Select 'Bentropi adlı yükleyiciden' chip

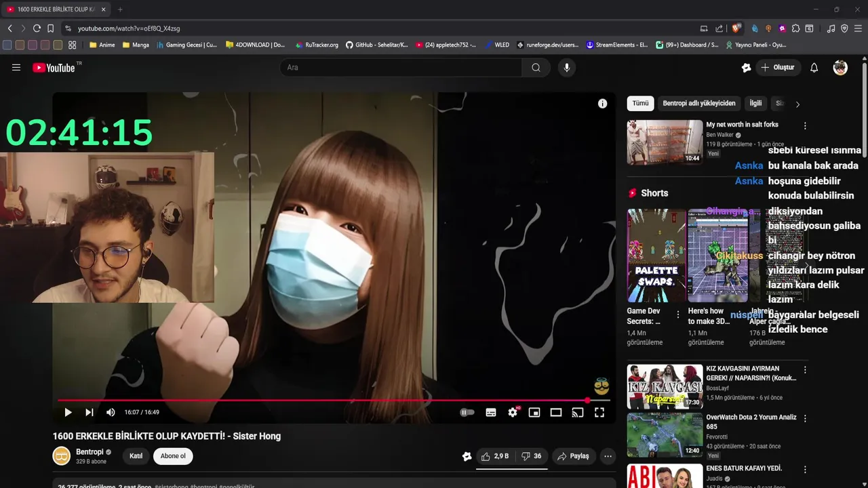click(699, 104)
